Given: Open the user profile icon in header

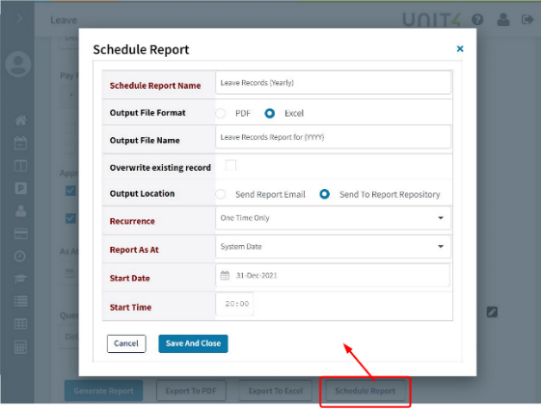Looking at the screenshot, I should point(503,20).
